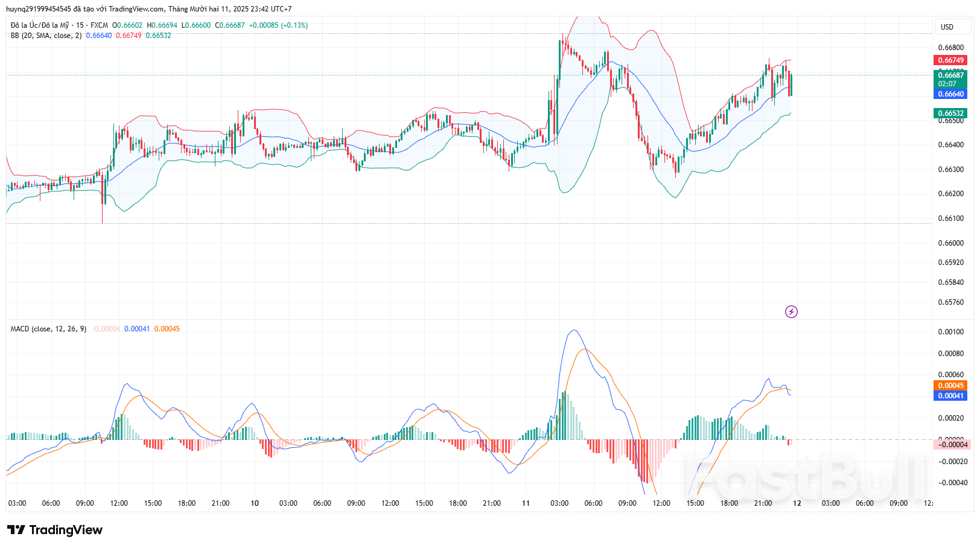980x548 pixels.
Task: Select the TradingView logo at bottom left
Action: tap(54, 530)
